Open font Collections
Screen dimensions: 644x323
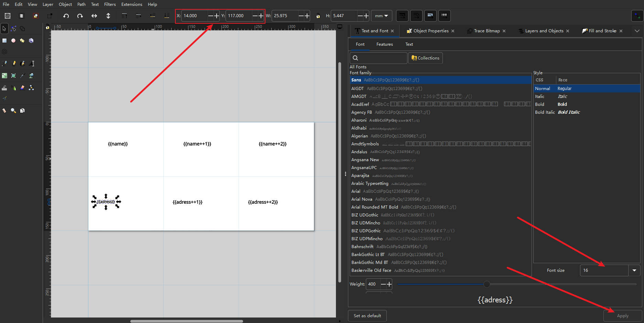pyautogui.click(x=425, y=58)
